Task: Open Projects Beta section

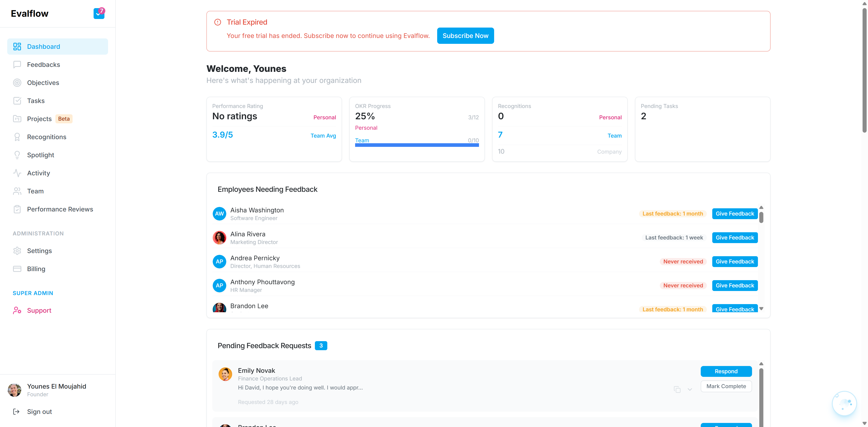Action: [x=39, y=119]
